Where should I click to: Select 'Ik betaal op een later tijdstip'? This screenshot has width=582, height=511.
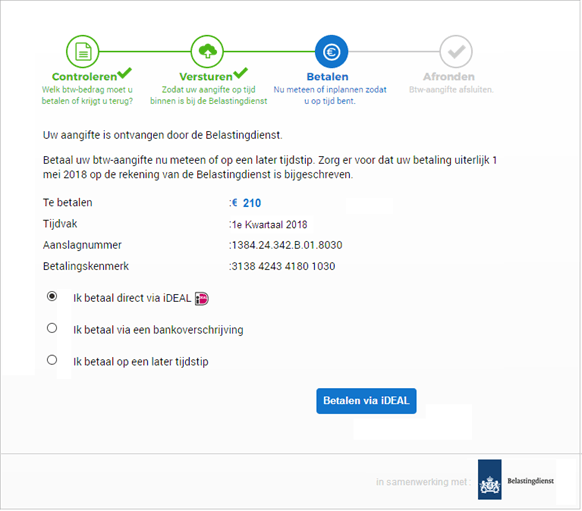(x=52, y=360)
